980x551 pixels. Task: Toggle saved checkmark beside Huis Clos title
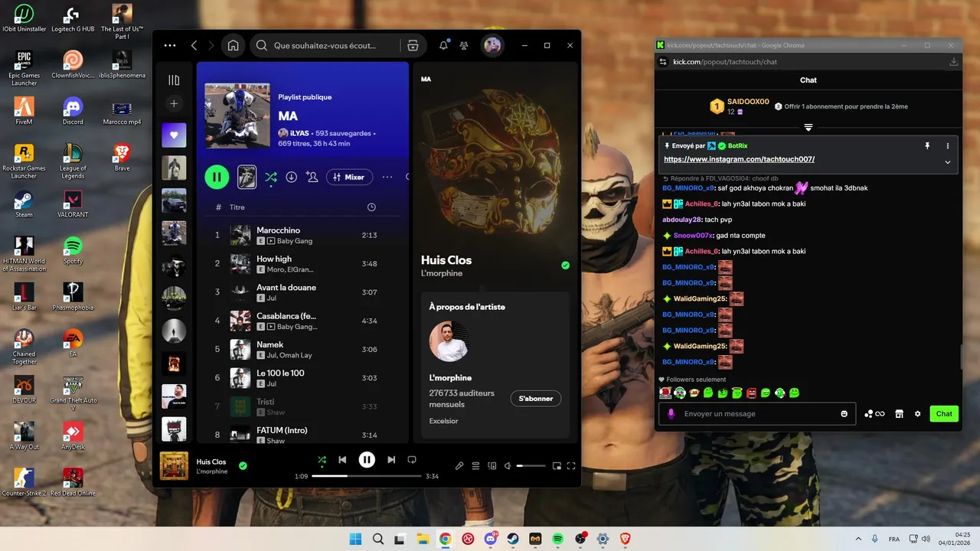point(565,266)
